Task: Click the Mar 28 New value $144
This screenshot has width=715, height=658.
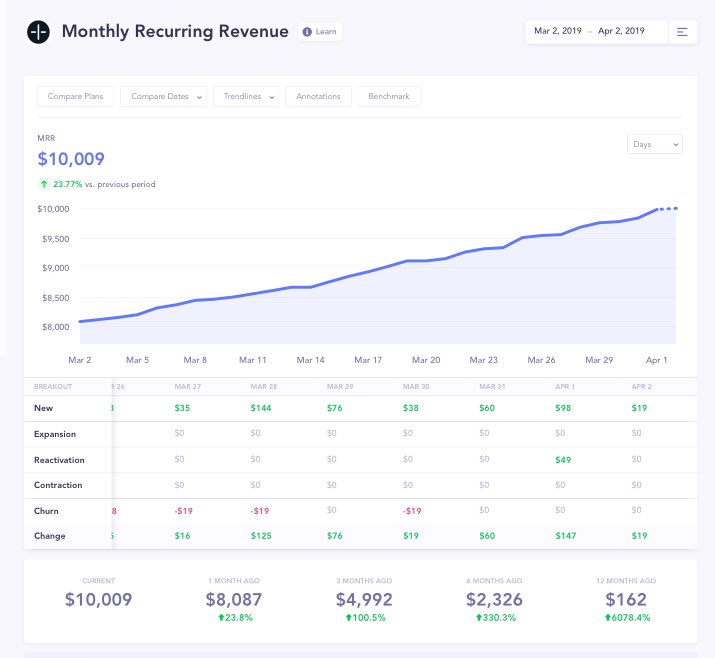Action: point(262,409)
